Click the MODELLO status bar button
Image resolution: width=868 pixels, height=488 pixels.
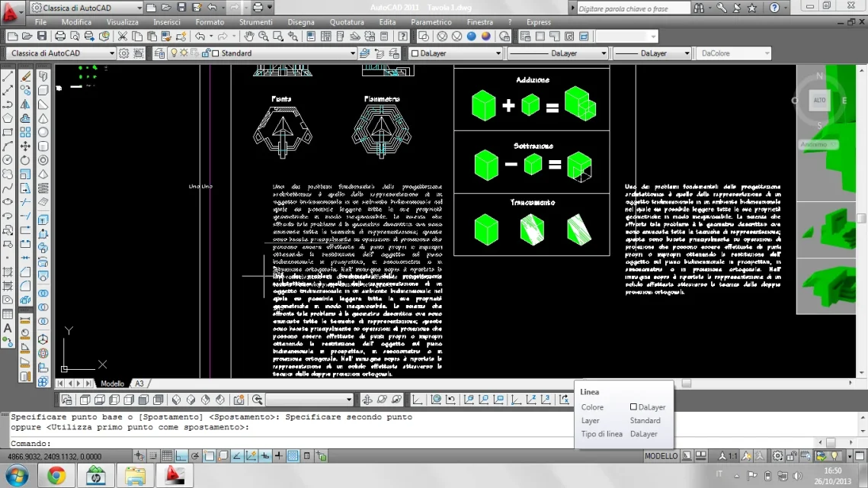pyautogui.click(x=661, y=457)
